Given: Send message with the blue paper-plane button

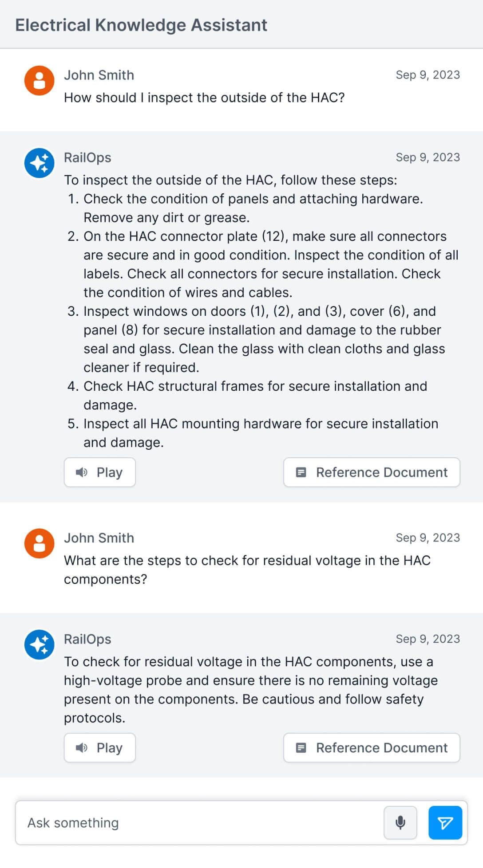Looking at the screenshot, I should 445,822.
